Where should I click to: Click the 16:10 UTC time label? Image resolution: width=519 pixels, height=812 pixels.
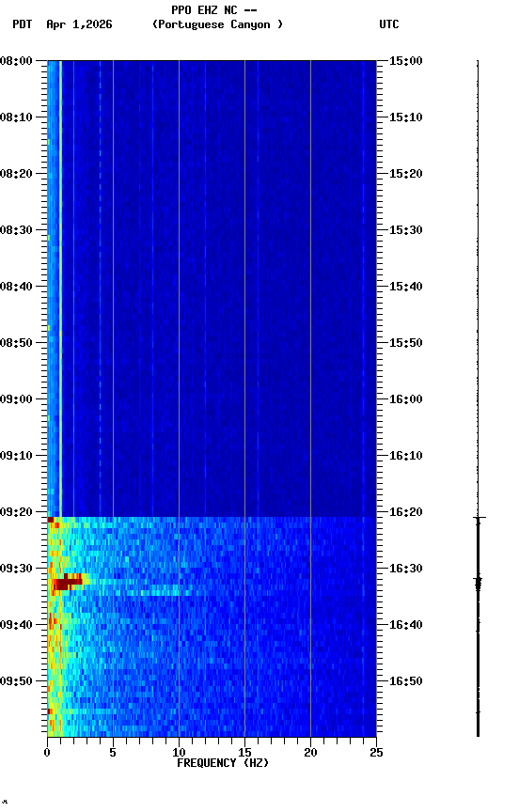point(406,456)
